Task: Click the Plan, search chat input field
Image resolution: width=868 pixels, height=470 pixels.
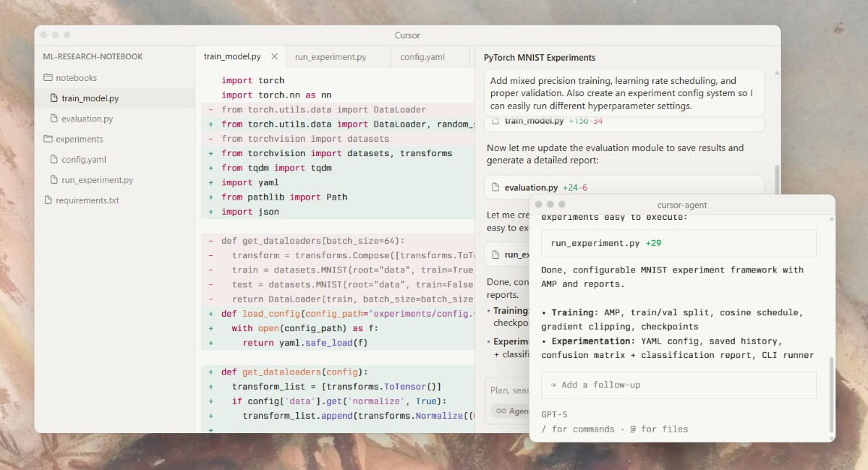Action: point(509,390)
